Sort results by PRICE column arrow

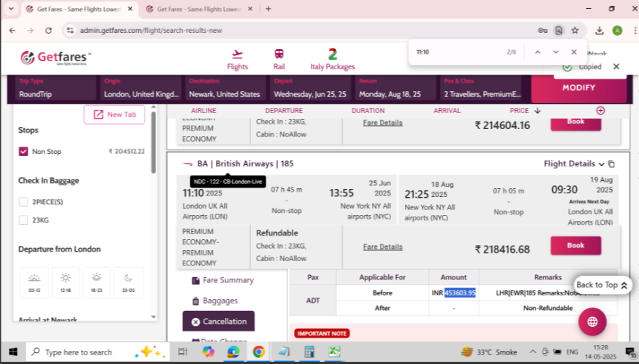(x=538, y=111)
